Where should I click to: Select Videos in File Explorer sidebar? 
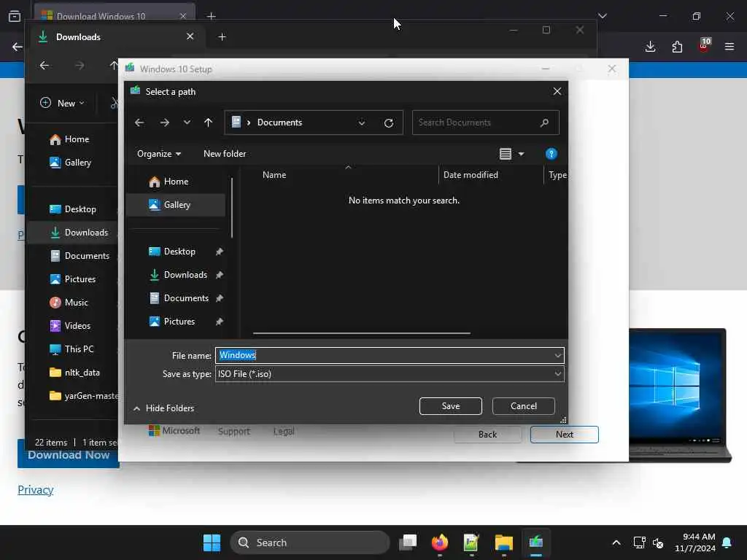click(x=71, y=326)
